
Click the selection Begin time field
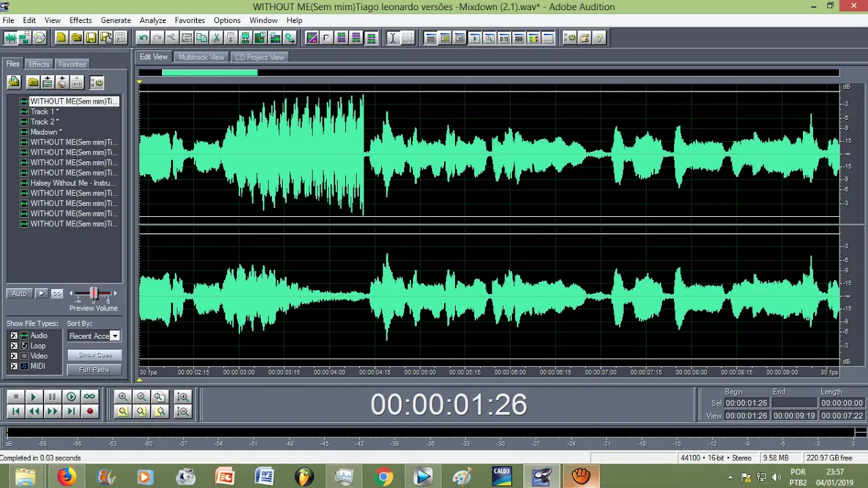click(x=746, y=403)
